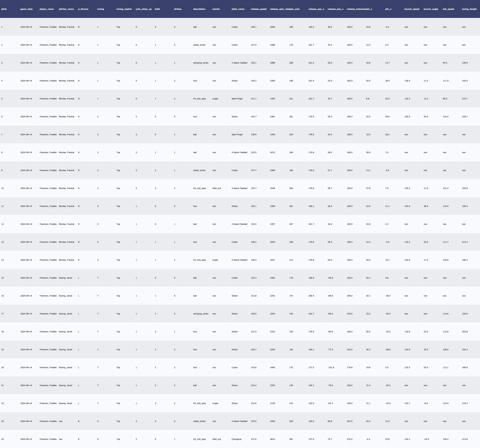The width and height of the screenshot is (480, 448).
Task: Click the release_speed column header
Action: pos(259,9)
